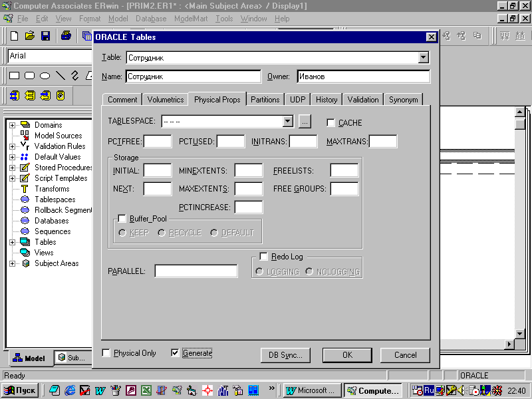532x399 pixels.
Task: Enable the Redo Log checkbox
Action: click(263, 257)
